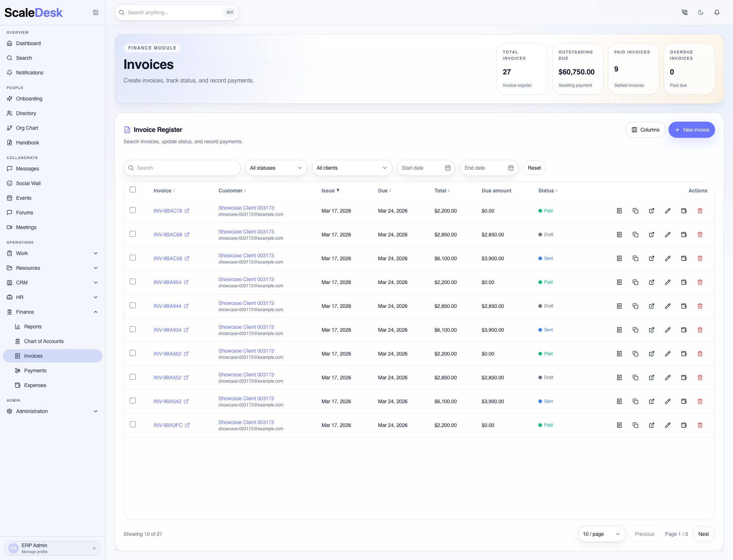This screenshot has width=733, height=560.
Task: Record payment wallet icon for INV-9BA542
Action: pos(684,401)
